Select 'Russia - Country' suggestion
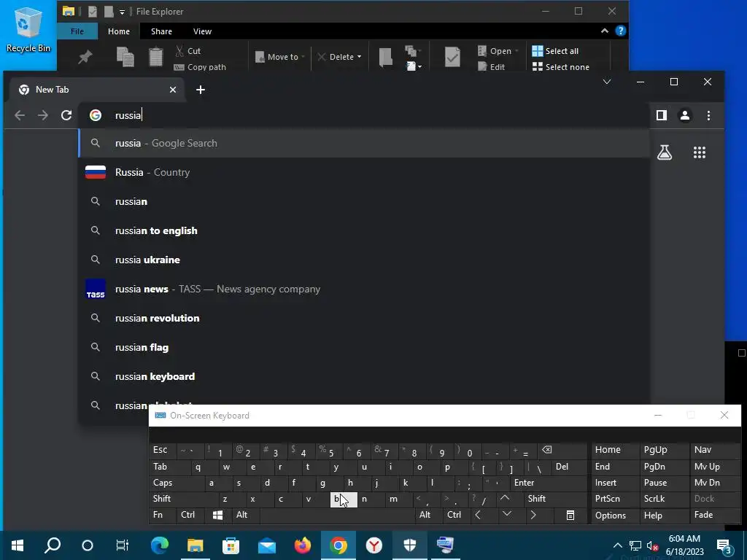The width and height of the screenshot is (747, 560). click(364, 172)
